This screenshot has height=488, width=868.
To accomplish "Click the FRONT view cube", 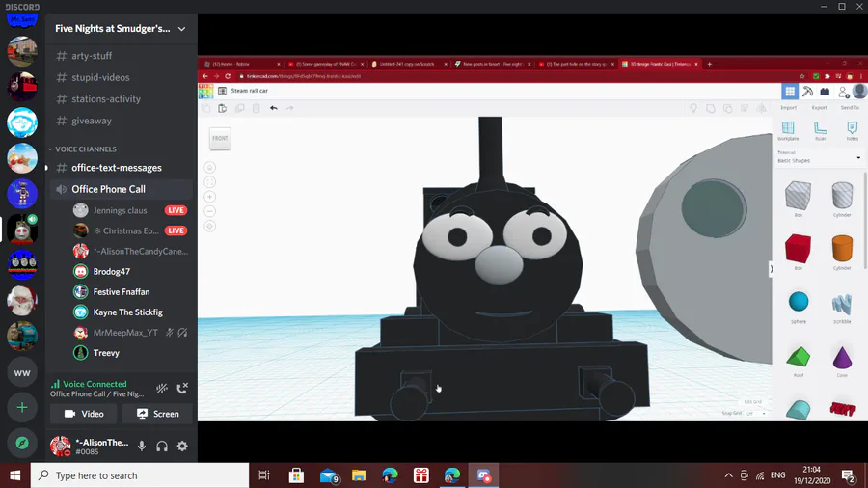I will 220,138.
